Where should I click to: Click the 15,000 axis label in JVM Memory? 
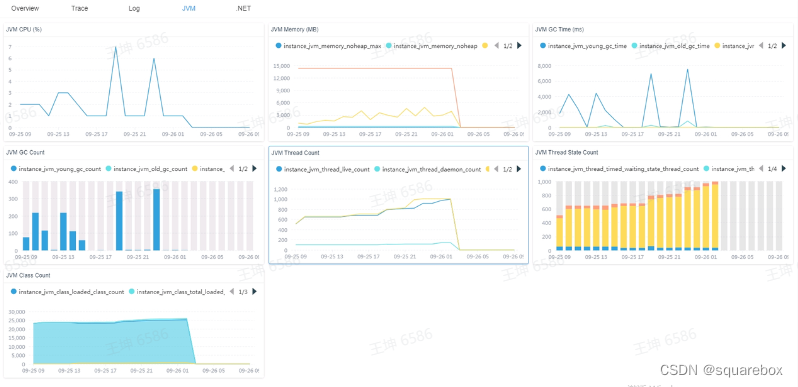click(x=281, y=66)
